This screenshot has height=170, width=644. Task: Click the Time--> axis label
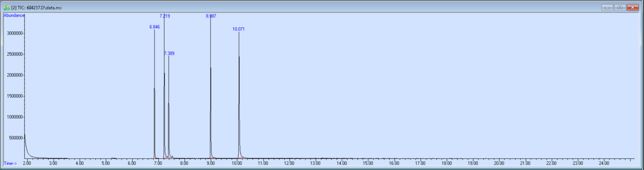click(10, 163)
